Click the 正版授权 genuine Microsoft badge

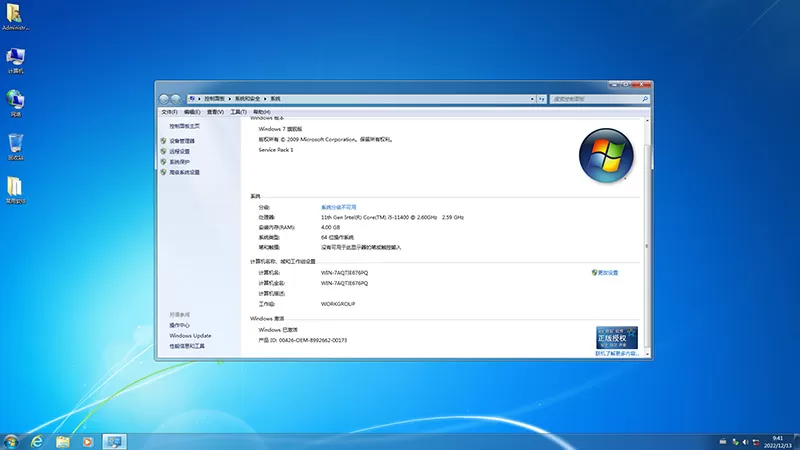click(617, 337)
